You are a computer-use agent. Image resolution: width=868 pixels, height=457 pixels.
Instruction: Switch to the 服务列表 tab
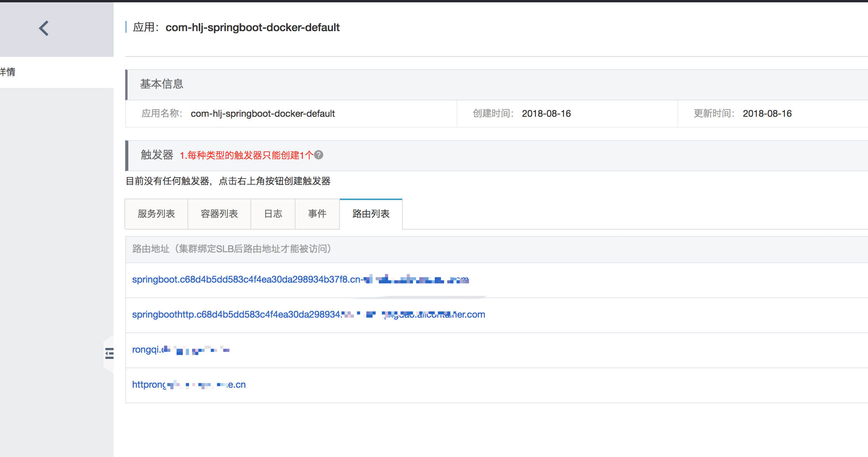[156, 214]
